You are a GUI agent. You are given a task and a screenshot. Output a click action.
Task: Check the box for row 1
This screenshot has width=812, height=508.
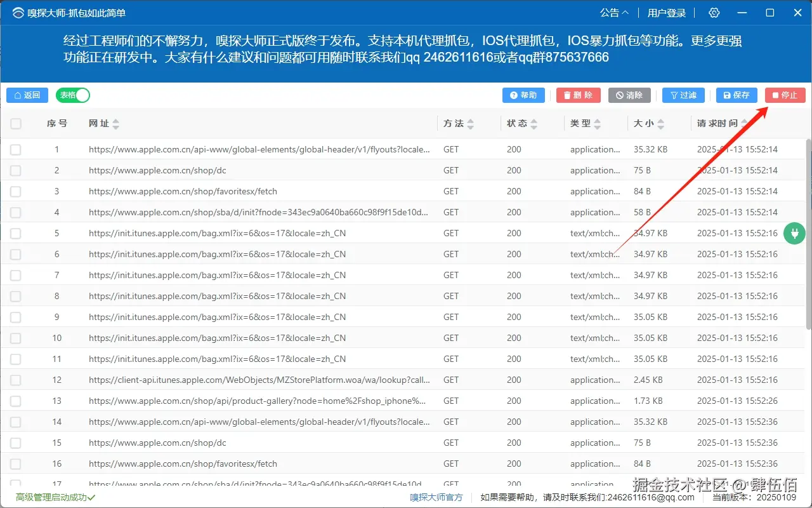point(16,150)
